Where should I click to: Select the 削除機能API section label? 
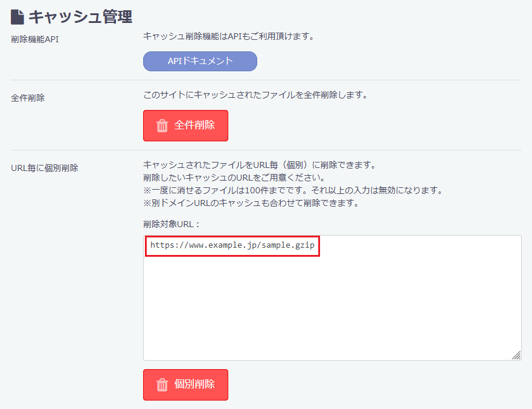[x=35, y=39]
